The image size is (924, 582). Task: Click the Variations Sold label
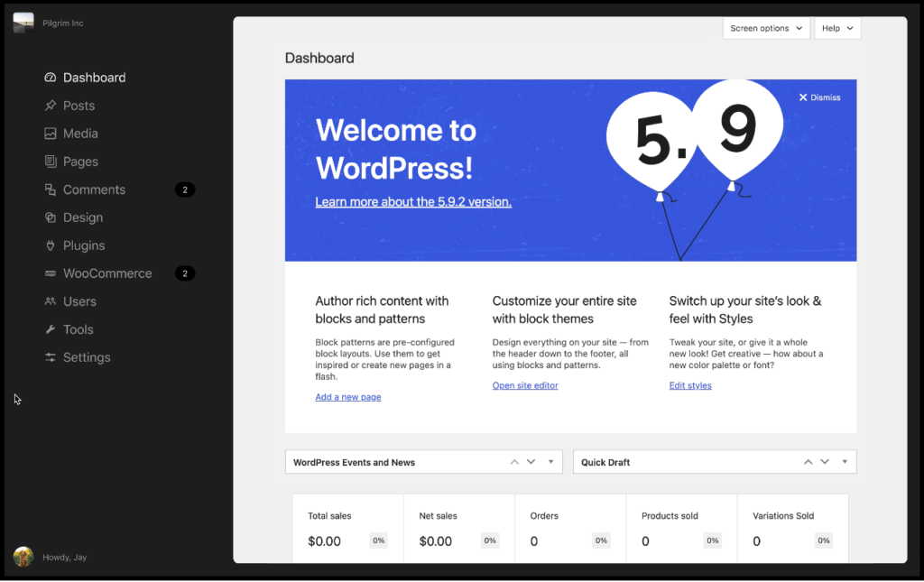click(x=783, y=516)
